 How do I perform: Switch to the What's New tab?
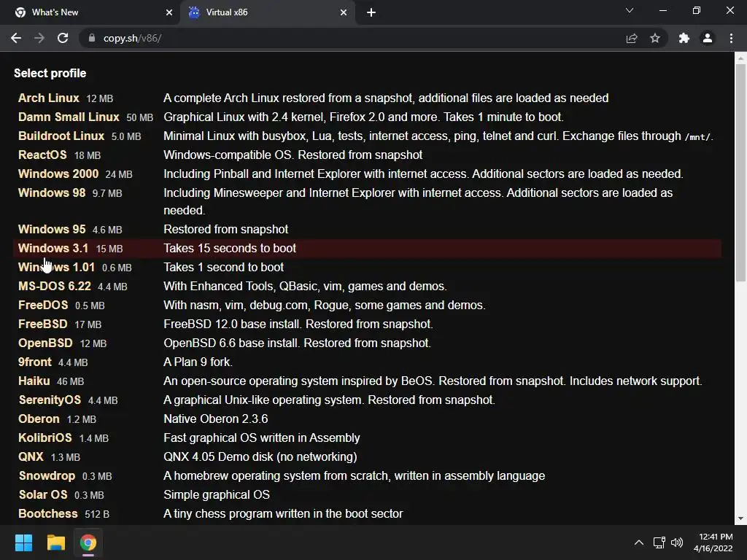[90, 12]
